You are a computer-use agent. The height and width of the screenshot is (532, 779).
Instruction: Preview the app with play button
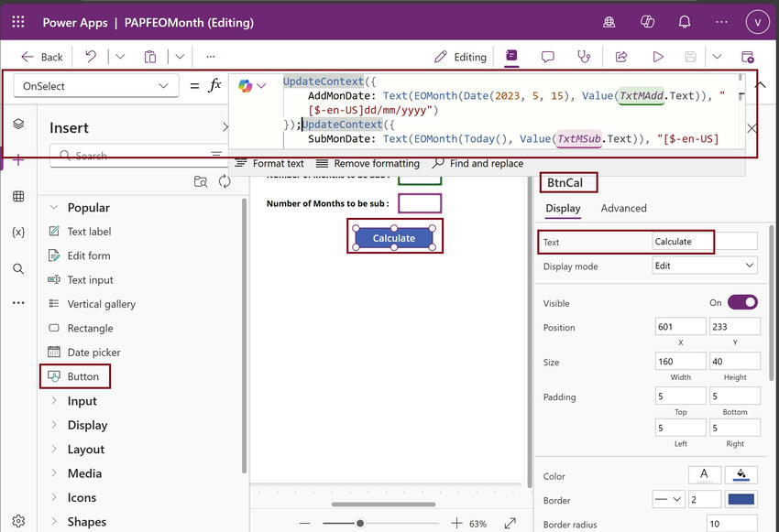point(658,57)
